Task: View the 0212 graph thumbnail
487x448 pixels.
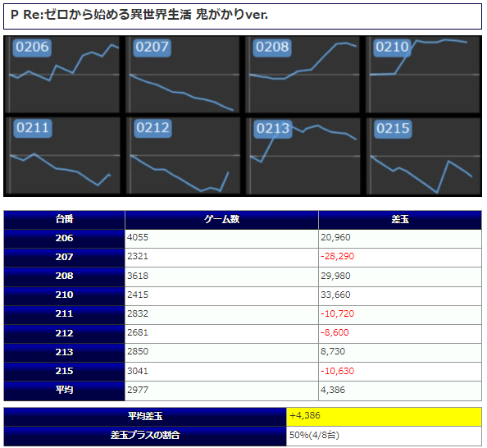Action: pos(184,155)
